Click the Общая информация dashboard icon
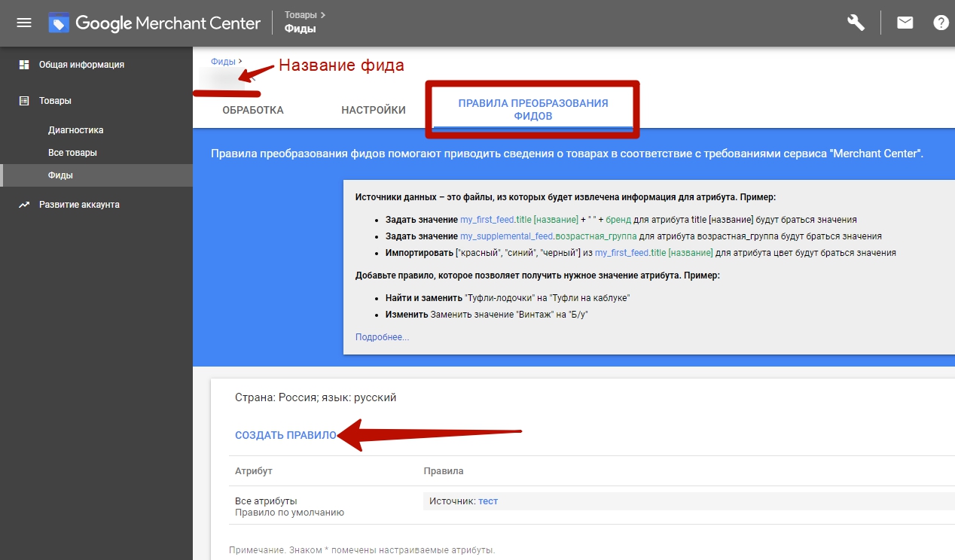The height and width of the screenshot is (560, 955). tap(24, 65)
